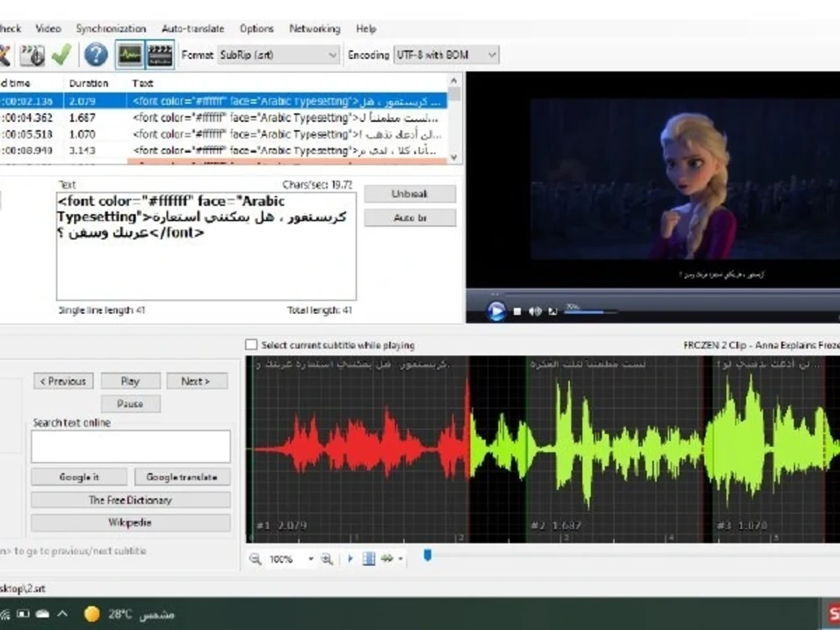Open the Auto-translate menu
The height and width of the screenshot is (630, 840).
[x=193, y=29]
